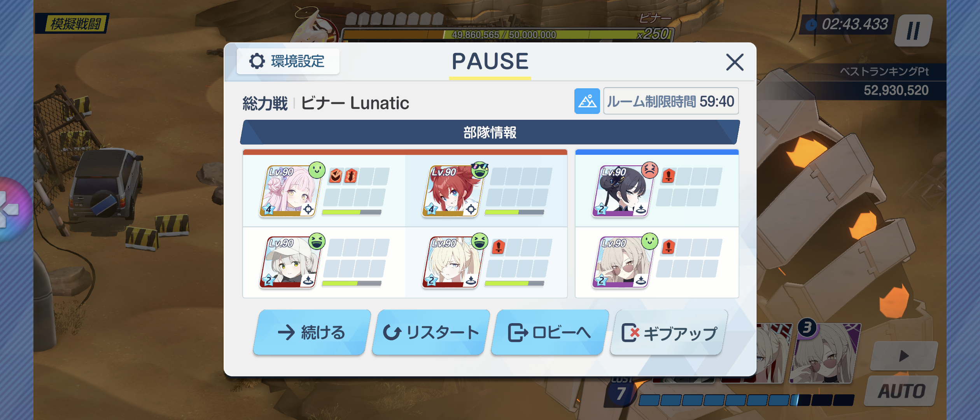Select the blonde ponytail Lv.90 student portrait
980x420 pixels.
[452, 262]
